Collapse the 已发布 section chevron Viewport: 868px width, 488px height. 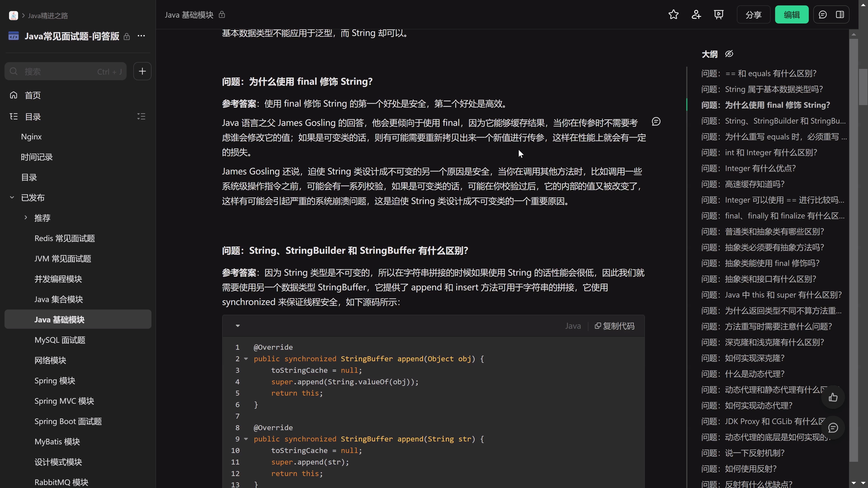click(x=12, y=198)
